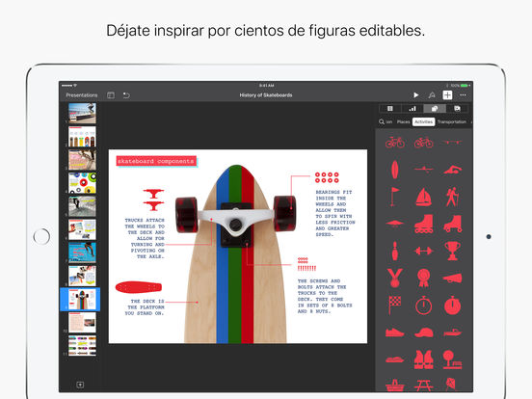Tap the Insert plus button

click(x=447, y=95)
